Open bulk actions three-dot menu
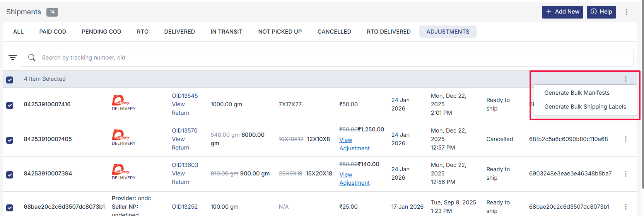 pyautogui.click(x=625, y=79)
